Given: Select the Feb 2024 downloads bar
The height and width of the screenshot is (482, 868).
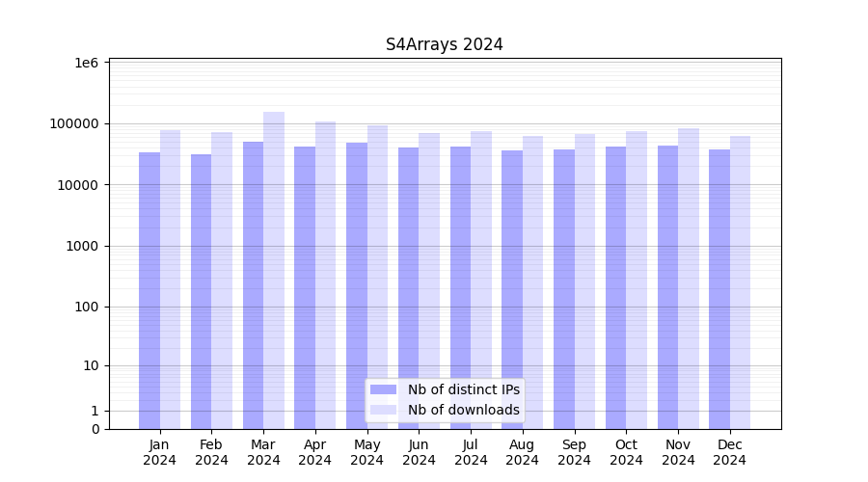Looking at the screenshot, I should (x=222, y=280).
